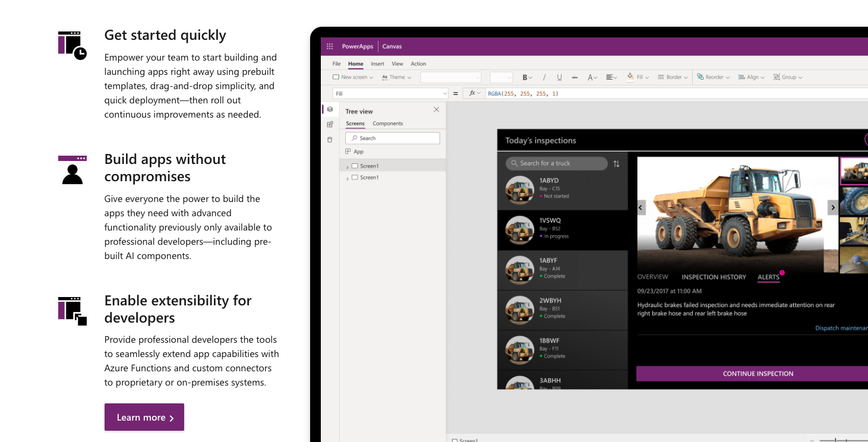Open the Data sources cylinder icon
This screenshot has width=868, height=442.
click(x=330, y=140)
